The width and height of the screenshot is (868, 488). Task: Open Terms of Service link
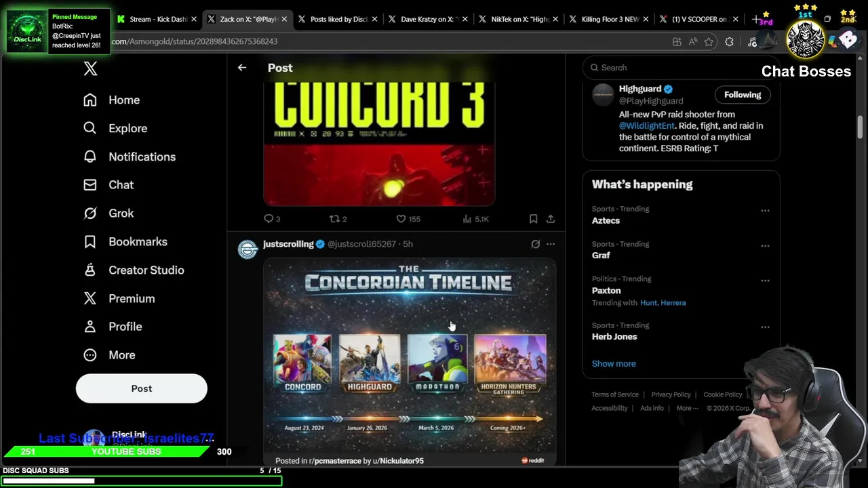coord(615,394)
